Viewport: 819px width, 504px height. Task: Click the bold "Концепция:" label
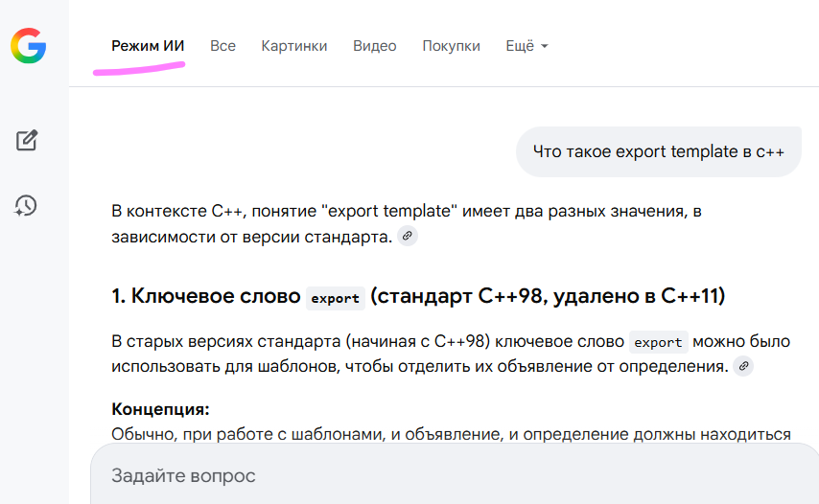(160, 409)
